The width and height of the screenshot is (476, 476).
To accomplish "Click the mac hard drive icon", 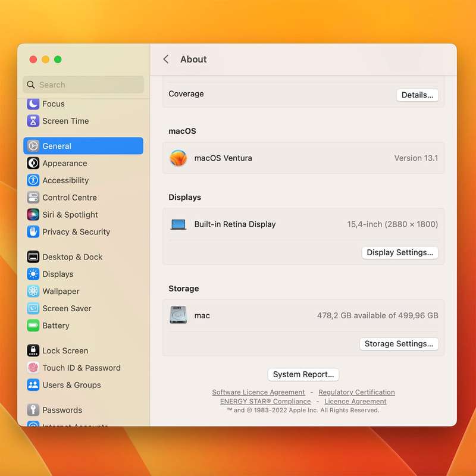I will click(x=178, y=315).
